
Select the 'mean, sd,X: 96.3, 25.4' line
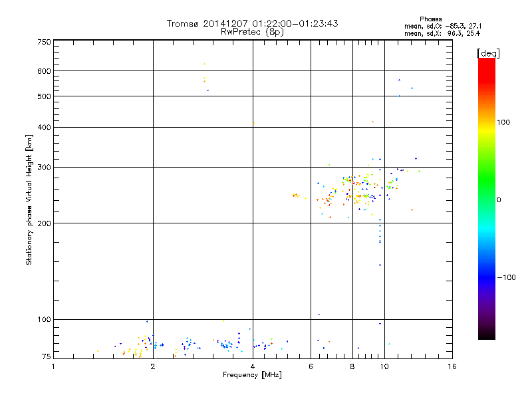coord(442,34)
